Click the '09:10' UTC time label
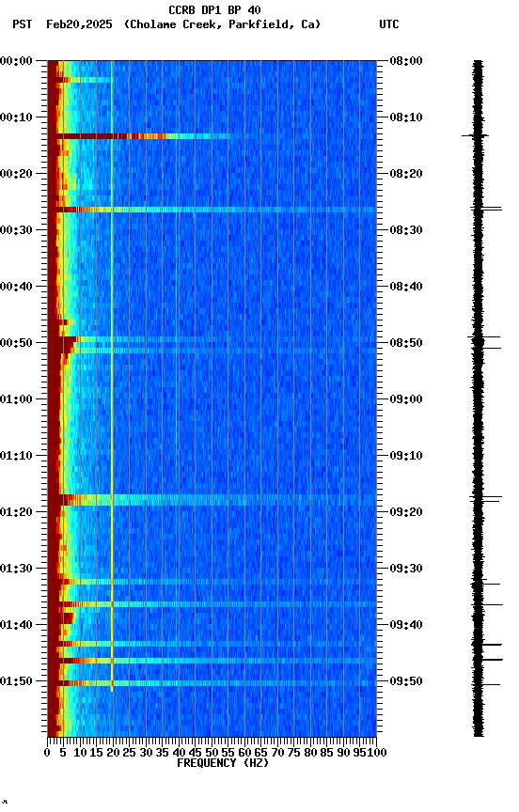Viewport: 519px width, 812px height. point(406,456)
